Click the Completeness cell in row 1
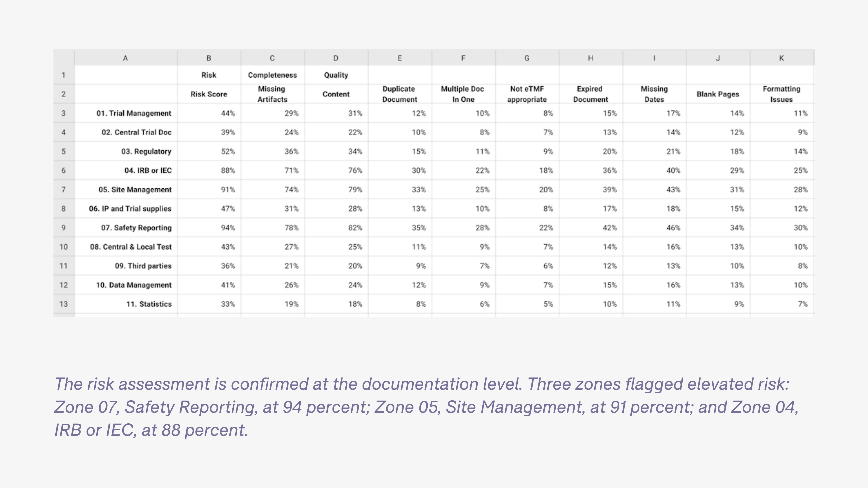The height and width of the screenshot is (488, 868). coord(273,75)
